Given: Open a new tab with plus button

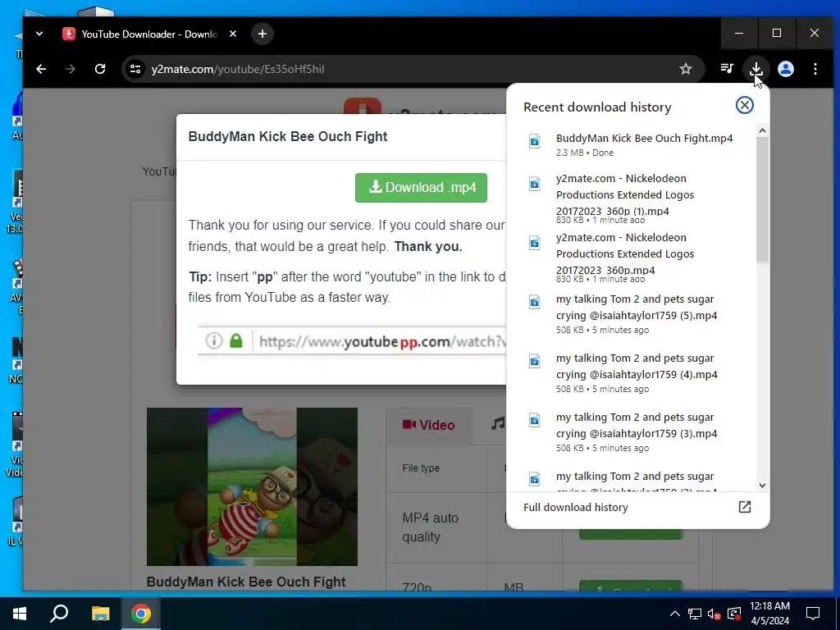Looking at the screenshot, I should [x=262, y=34].
